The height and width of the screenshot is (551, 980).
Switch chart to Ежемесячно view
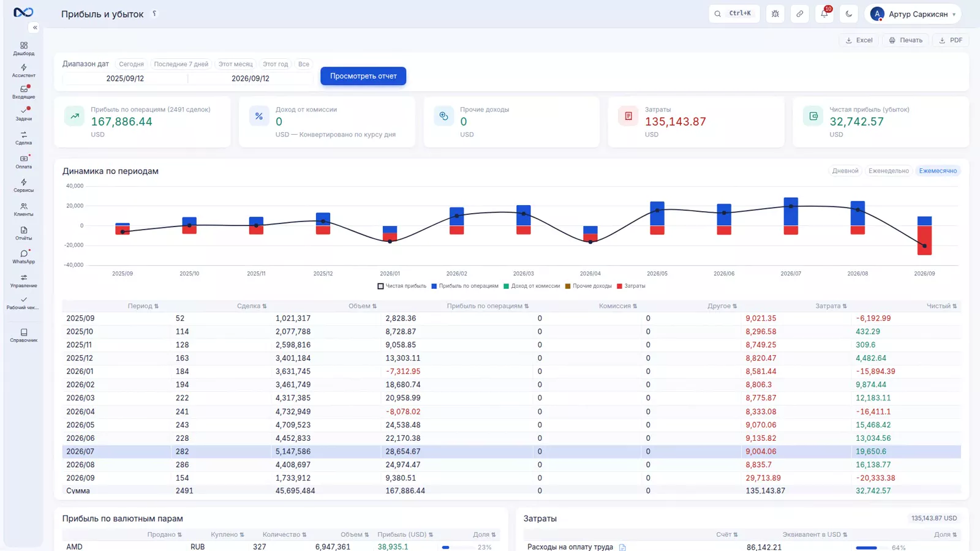(938, 171)
